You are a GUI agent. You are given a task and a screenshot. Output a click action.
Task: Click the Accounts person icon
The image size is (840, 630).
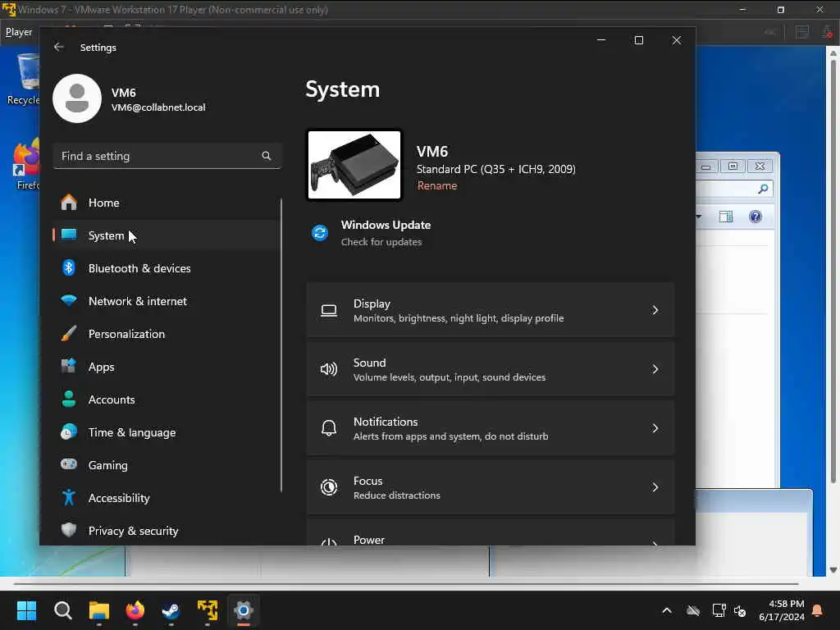pos(69,399)
